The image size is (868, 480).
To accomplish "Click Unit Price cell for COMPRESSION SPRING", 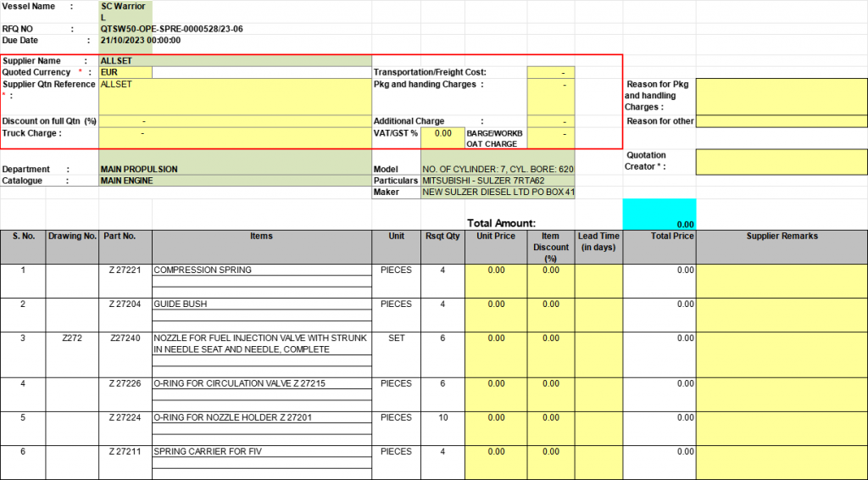I will [x=496, y=282].
